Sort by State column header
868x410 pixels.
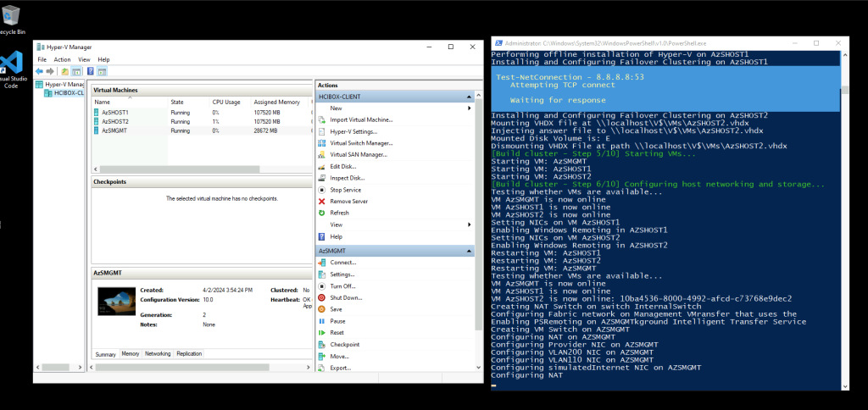[188, 102]
